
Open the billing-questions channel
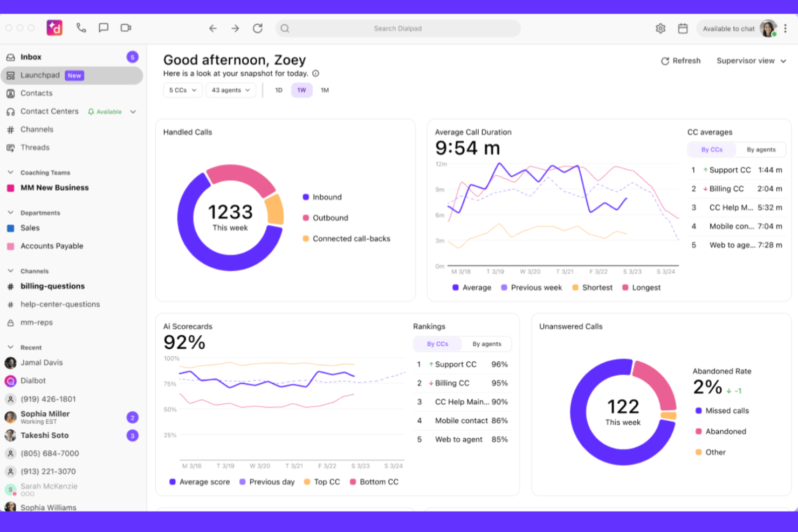pos(52,286)
